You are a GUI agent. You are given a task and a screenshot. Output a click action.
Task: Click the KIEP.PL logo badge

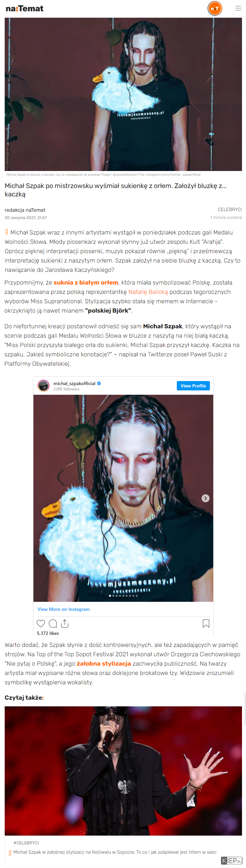coord(232,860)
